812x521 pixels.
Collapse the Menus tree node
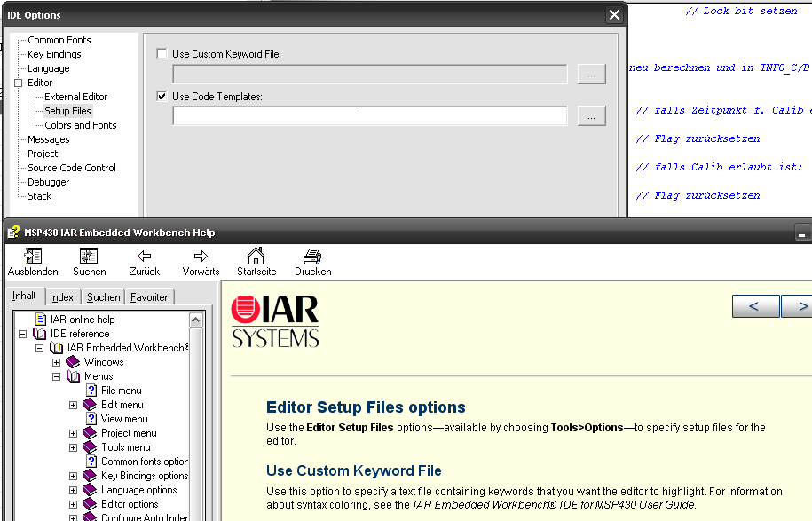57,376
